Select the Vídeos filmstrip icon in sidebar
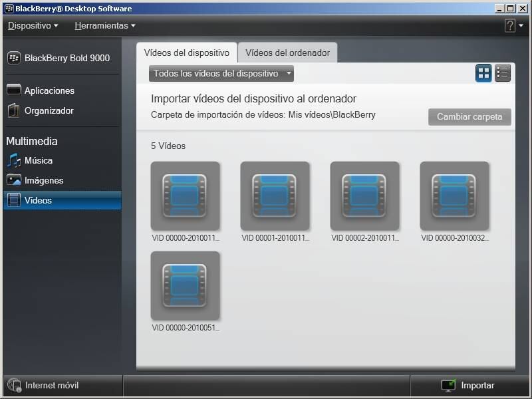The width and height of the screenshot is (532, 399). point(14,200)
